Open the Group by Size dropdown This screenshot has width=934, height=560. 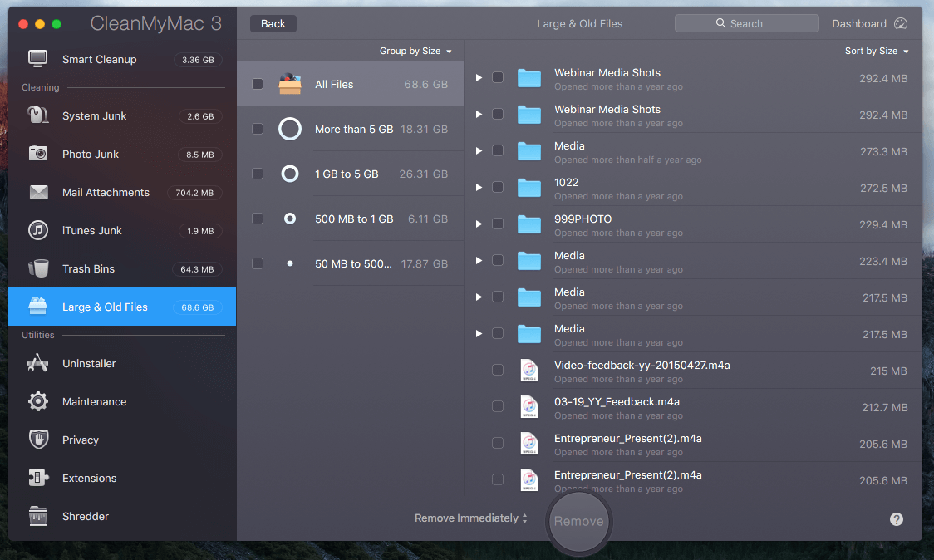(415, 52)
